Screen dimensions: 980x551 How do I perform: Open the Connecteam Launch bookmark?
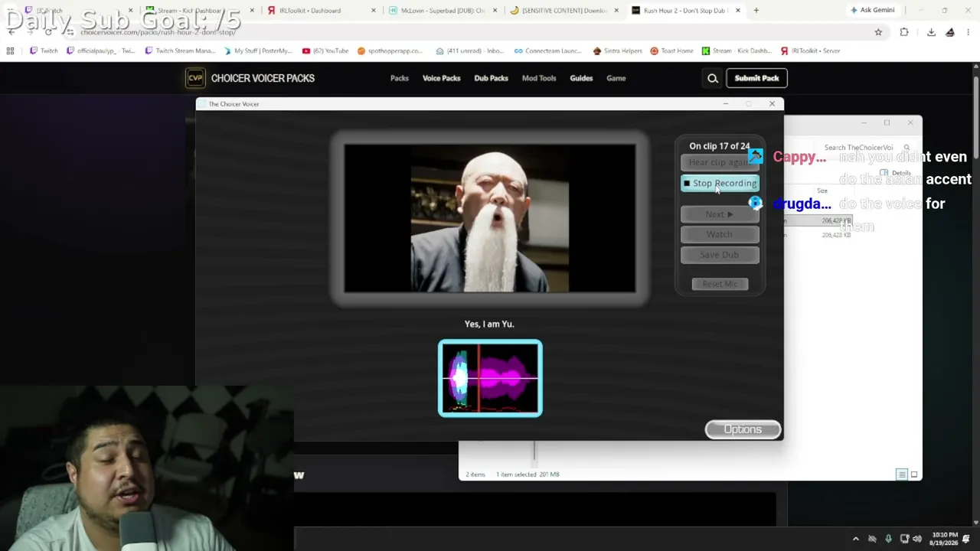[547, 51]
